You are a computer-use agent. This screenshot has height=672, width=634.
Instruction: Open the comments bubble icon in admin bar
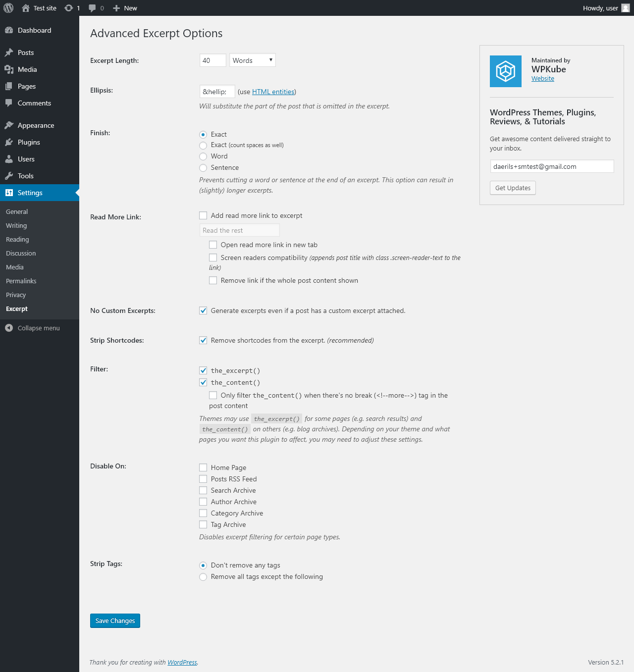(x=92, y=8)
